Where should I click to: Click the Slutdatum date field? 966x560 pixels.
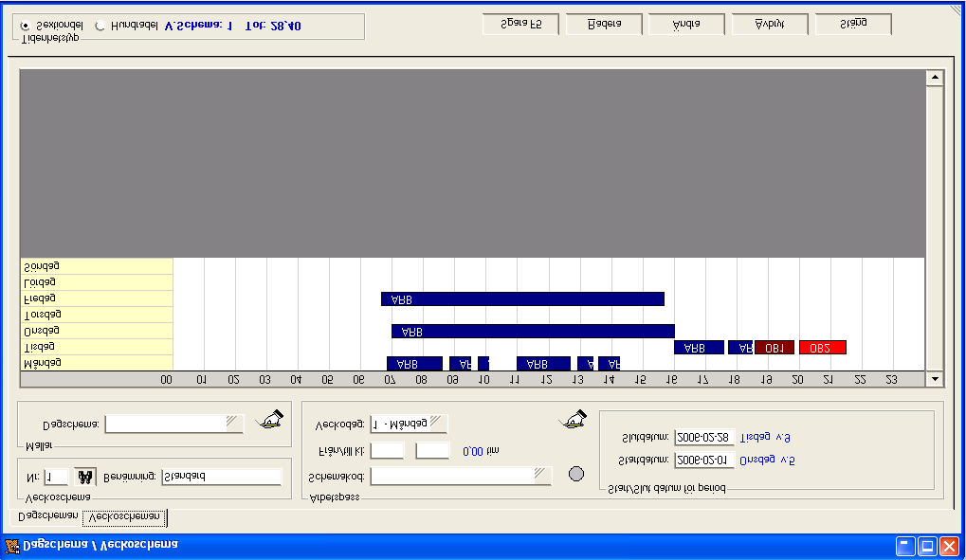[x=704, y=438]
